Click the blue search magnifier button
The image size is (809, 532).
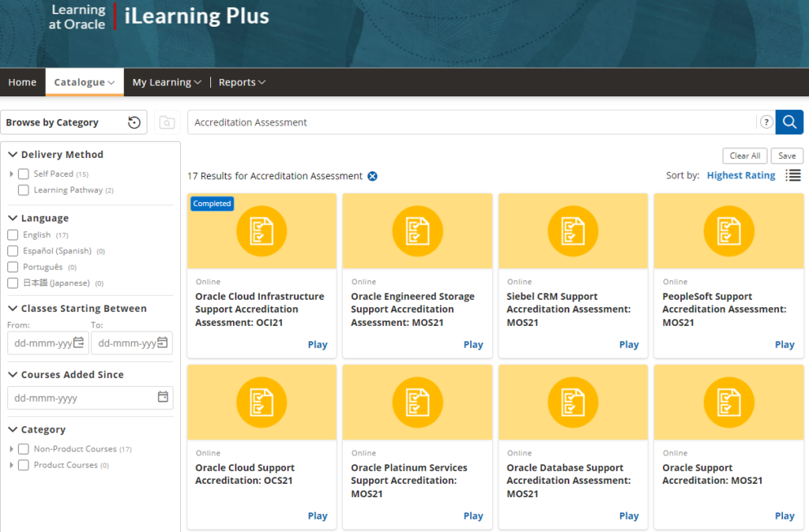pyautogui.click(x=789, y=122)
